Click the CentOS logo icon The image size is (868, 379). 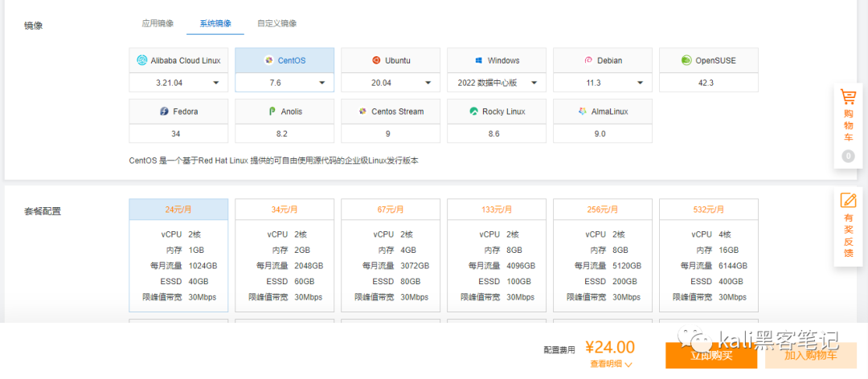(269, 60)
